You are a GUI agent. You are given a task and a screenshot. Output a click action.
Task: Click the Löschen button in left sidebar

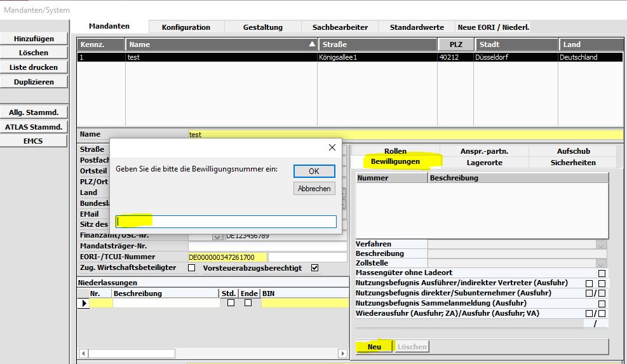(x=34, y=53)
